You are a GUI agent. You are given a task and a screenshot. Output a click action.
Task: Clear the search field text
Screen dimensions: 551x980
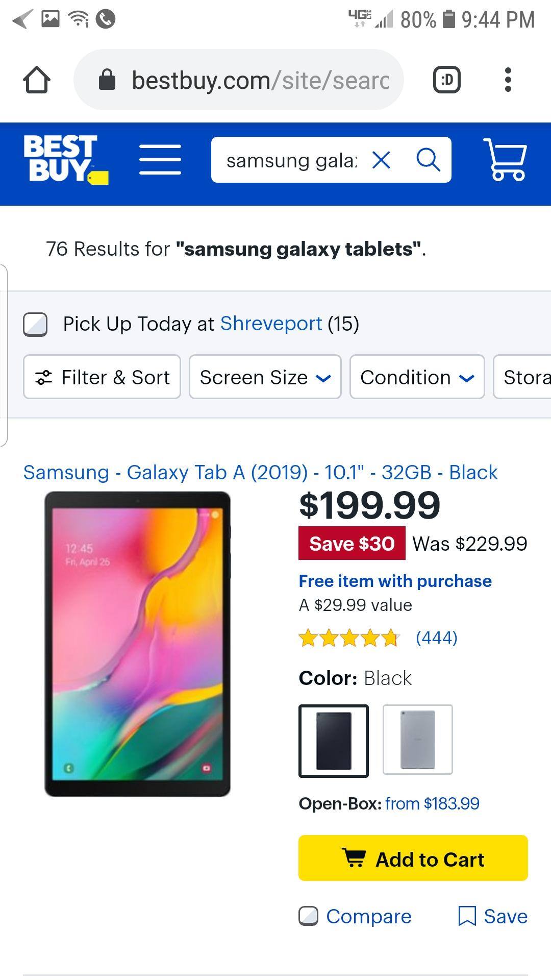click(x=381, y=160)
